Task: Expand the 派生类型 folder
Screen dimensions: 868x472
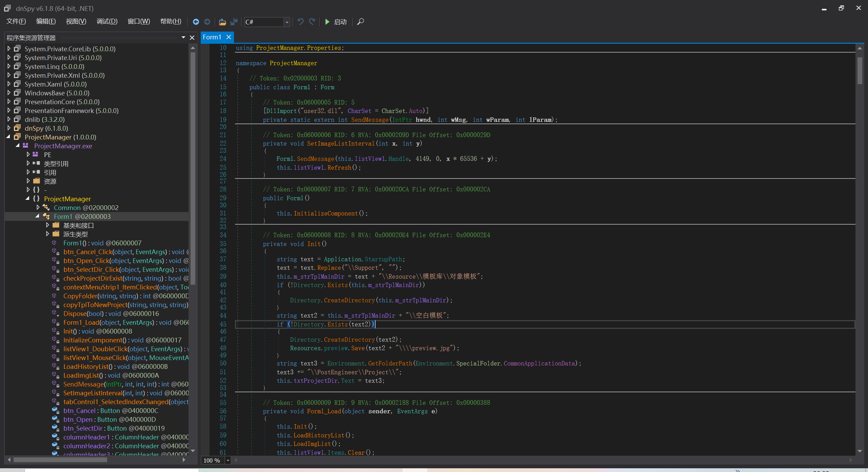Action: (47, 234)
